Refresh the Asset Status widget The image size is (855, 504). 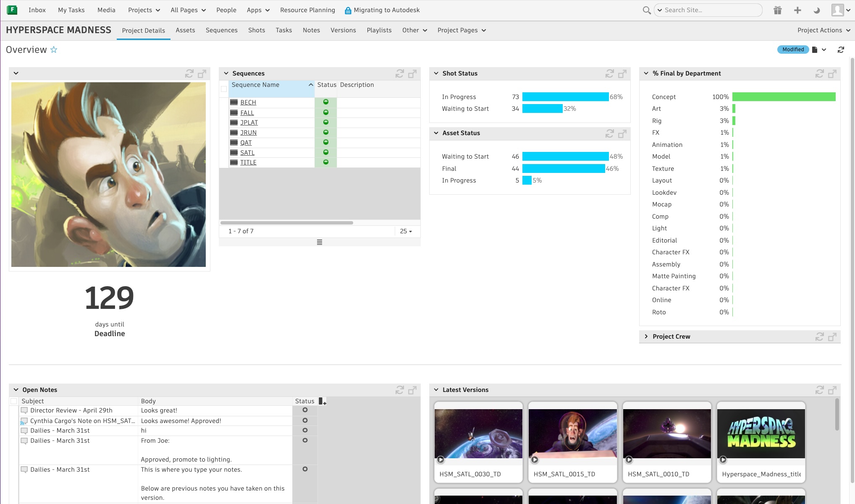(610, 133)
